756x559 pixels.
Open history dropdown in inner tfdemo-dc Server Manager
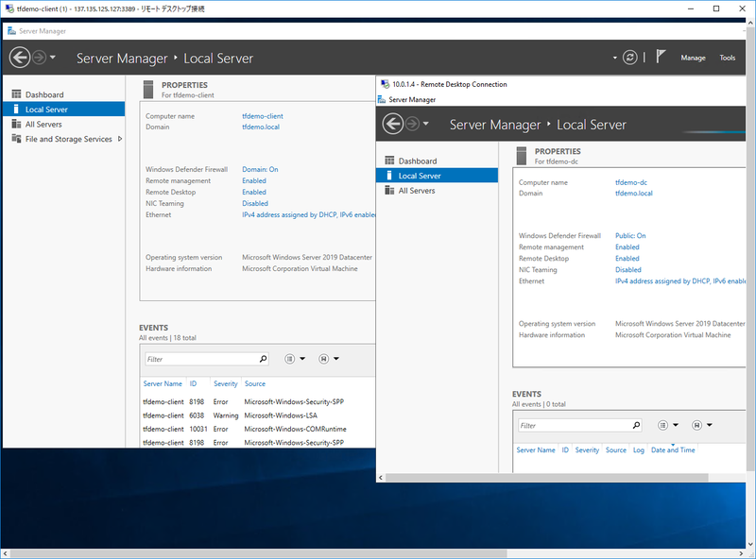tap(426, 124)
